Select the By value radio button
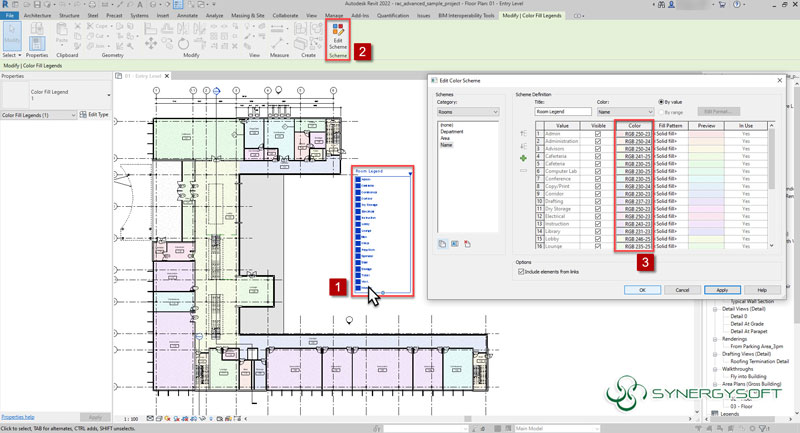Screen dimensions: 800x433 (663, 101)
